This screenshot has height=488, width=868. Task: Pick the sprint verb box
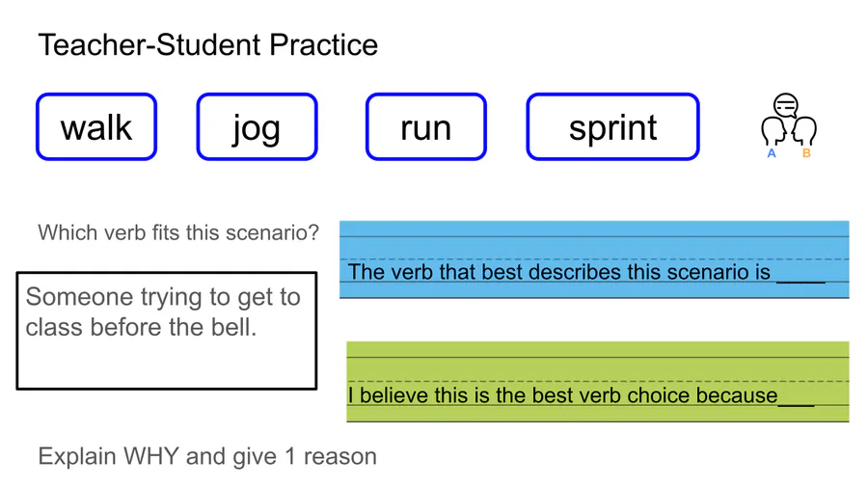[x=612, y=126]
